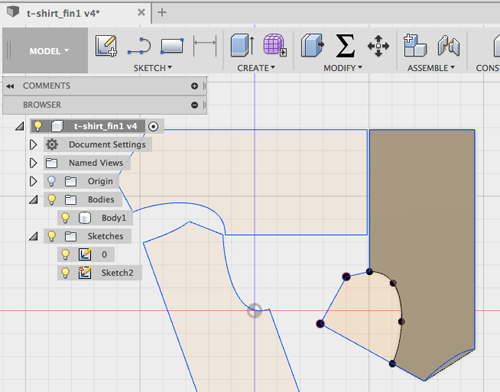This screenshot has width=500, height=392.
Task: Open the MODIFY dropdown menu
Action: pos(343,68)
